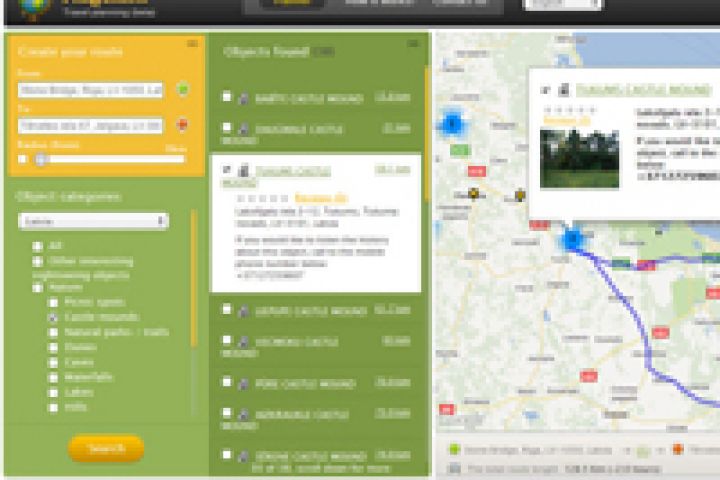Tick the Picnic spots checkbox
This screenshot has width=720, height=480.
click(x=53, y=302)
